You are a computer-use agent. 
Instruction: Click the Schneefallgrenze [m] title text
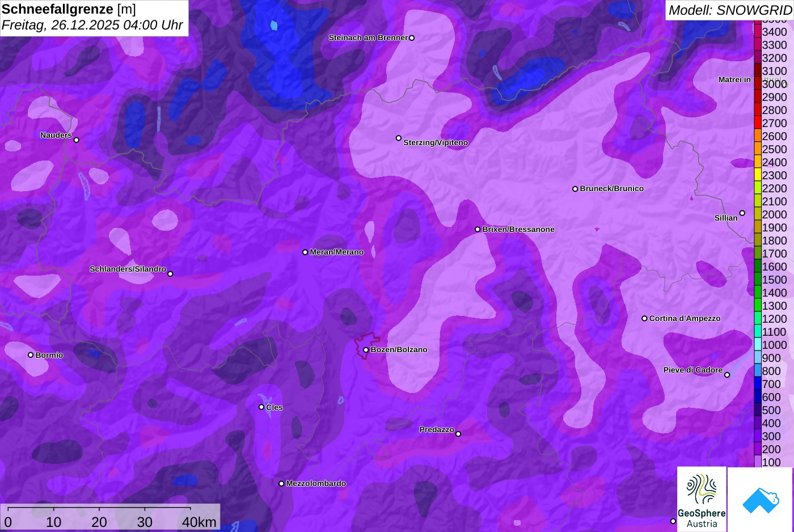point(69,9)
